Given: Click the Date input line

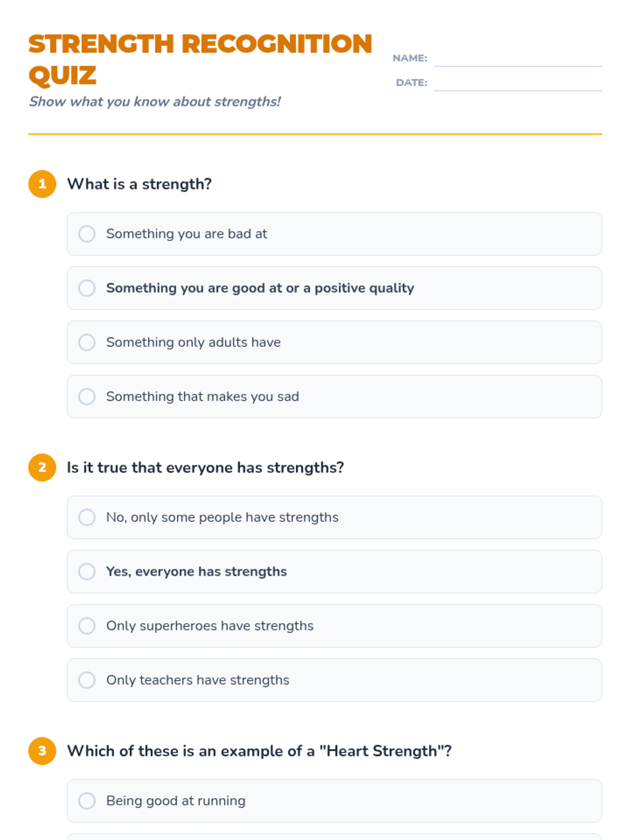Looking at the screenshot, I should (x=518, y=83).
